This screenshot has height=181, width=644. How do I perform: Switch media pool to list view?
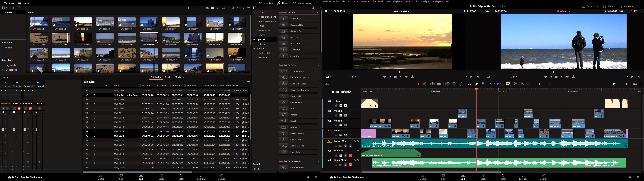pos(217,8)
